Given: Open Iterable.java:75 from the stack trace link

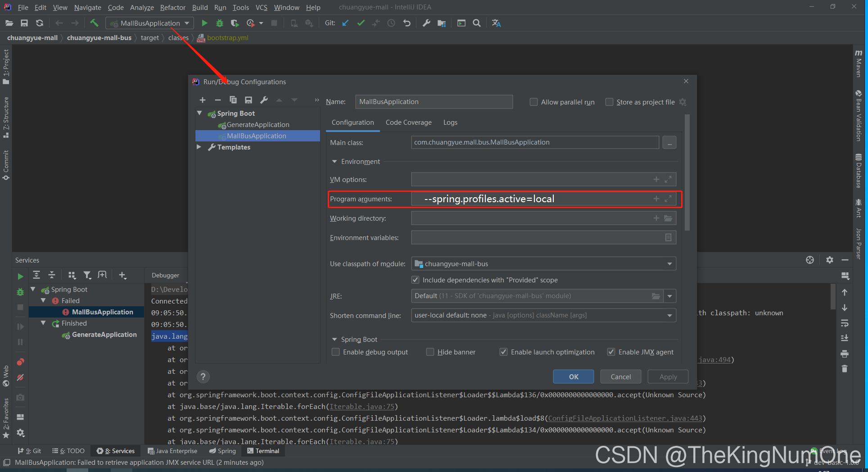Looking at the screenshot, I should (362, 406).
